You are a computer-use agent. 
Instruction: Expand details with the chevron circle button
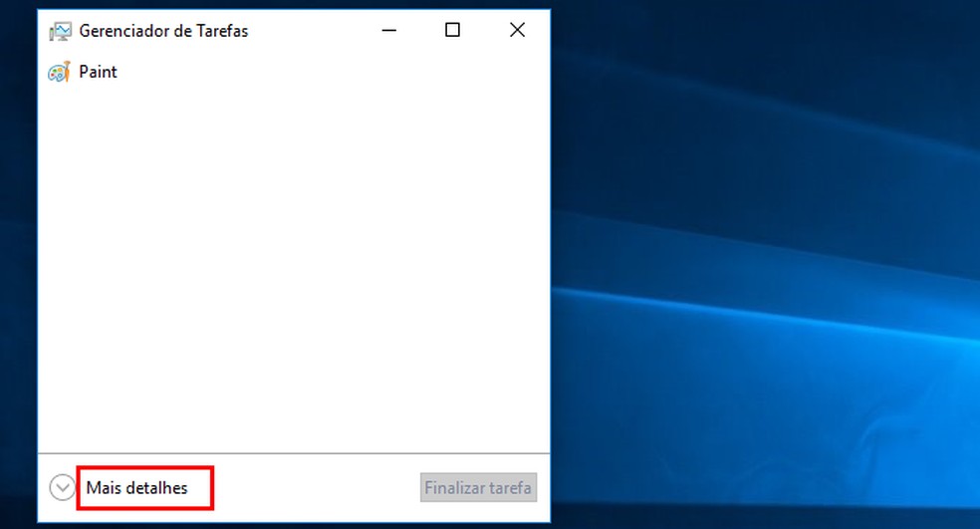62,488
